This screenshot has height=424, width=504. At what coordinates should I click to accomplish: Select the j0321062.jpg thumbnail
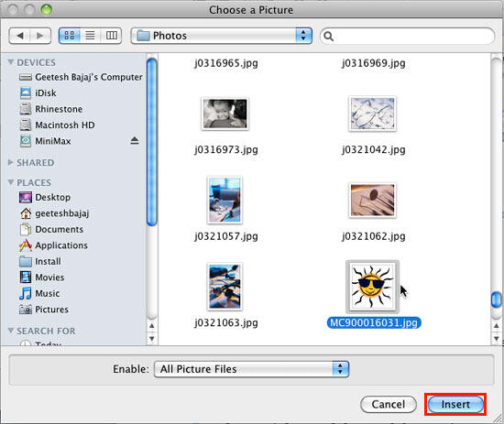pyautogui.click(x=373, y=201)
